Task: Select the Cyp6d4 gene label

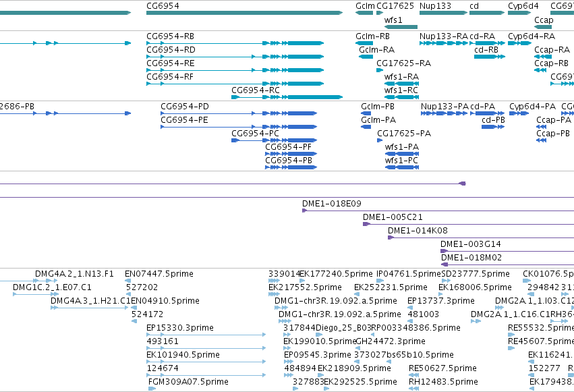Action: click(x=523, y=6)
